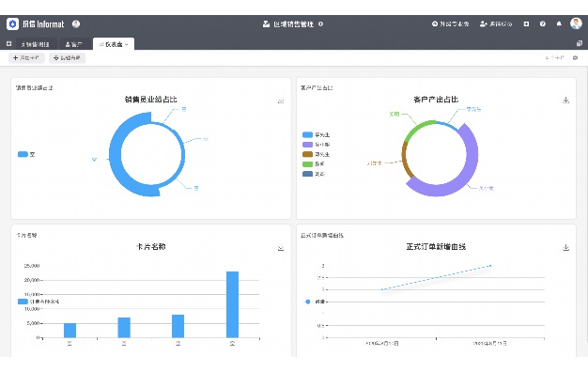This screenshot has width=588, height=372.
Task: Toggle the dot legend entry of 正式订单新增曲线
Action: coord(315,302)
